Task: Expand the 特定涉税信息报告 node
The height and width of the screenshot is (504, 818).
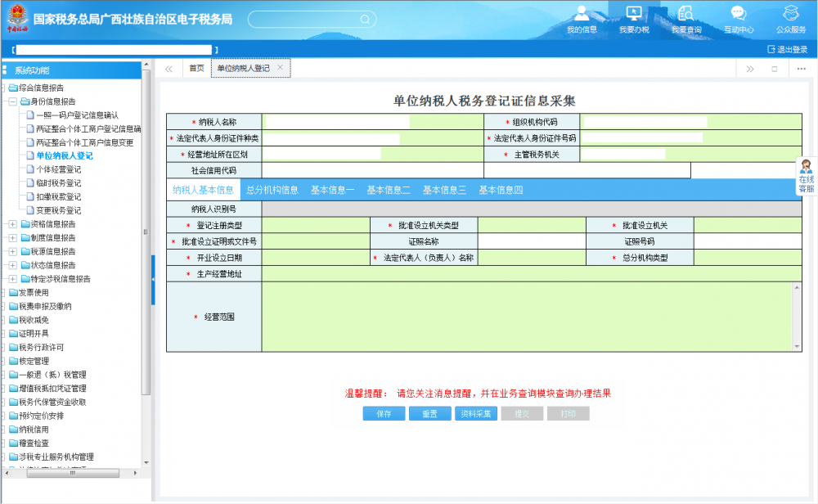Action: (x=12, y=279)
